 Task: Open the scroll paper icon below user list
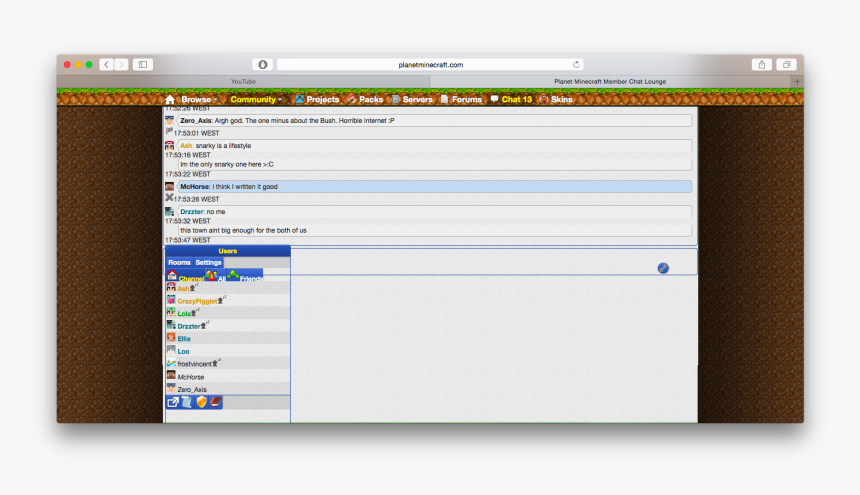[186, 402]
